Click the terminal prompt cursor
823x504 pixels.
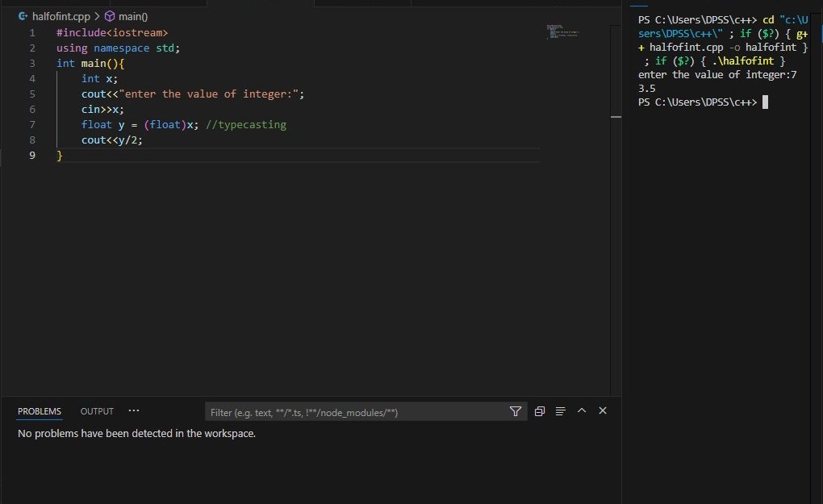[x=765, y=102]
